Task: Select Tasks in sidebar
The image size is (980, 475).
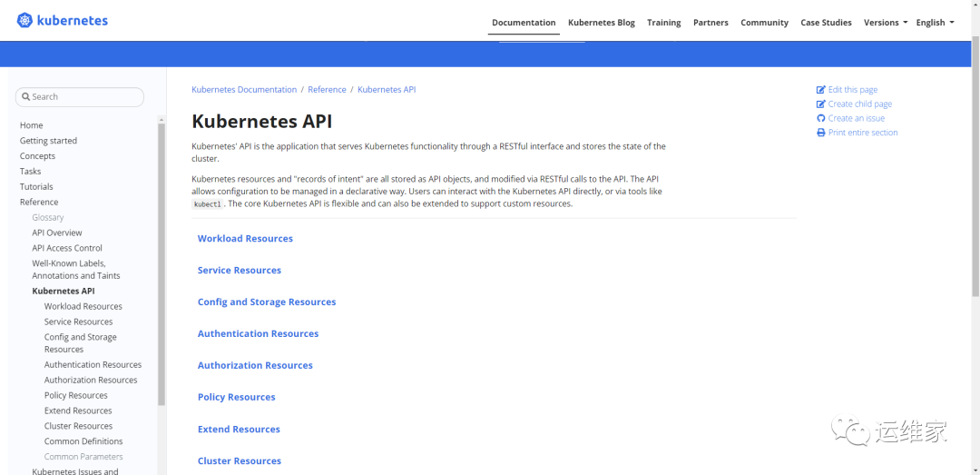Action: (30, 172)
